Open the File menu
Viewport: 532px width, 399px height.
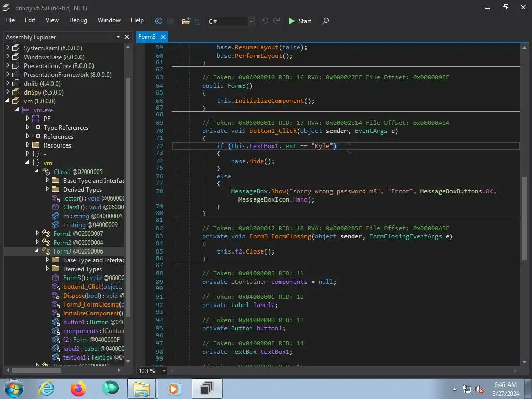10,20
